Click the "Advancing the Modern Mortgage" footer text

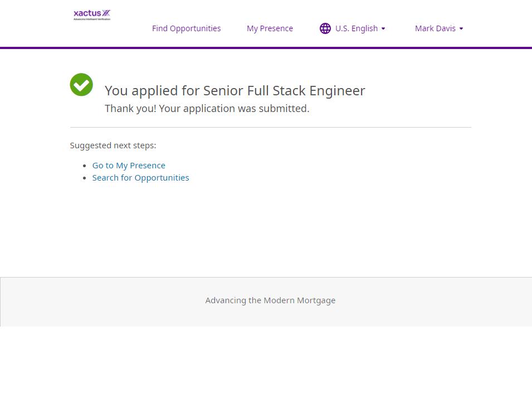click(270, 300)
